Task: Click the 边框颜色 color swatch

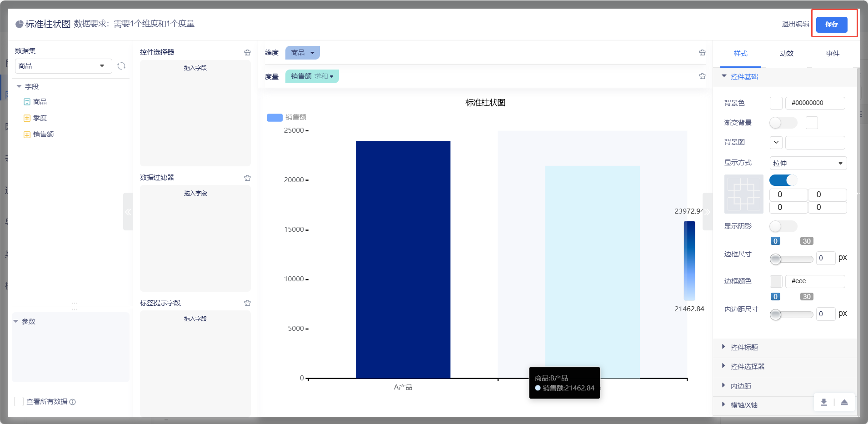Action: tap(776, 281)
